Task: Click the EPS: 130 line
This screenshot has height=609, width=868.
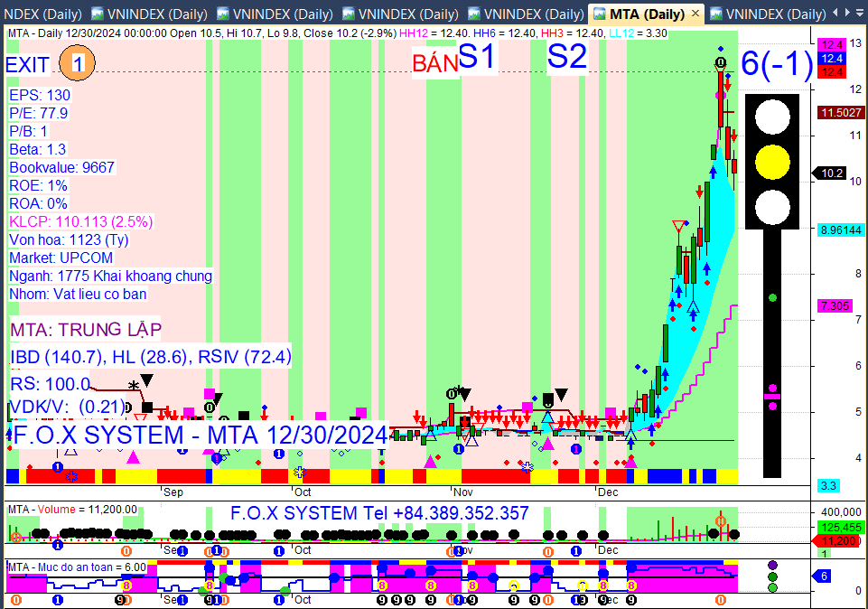Action: point(40,95)
